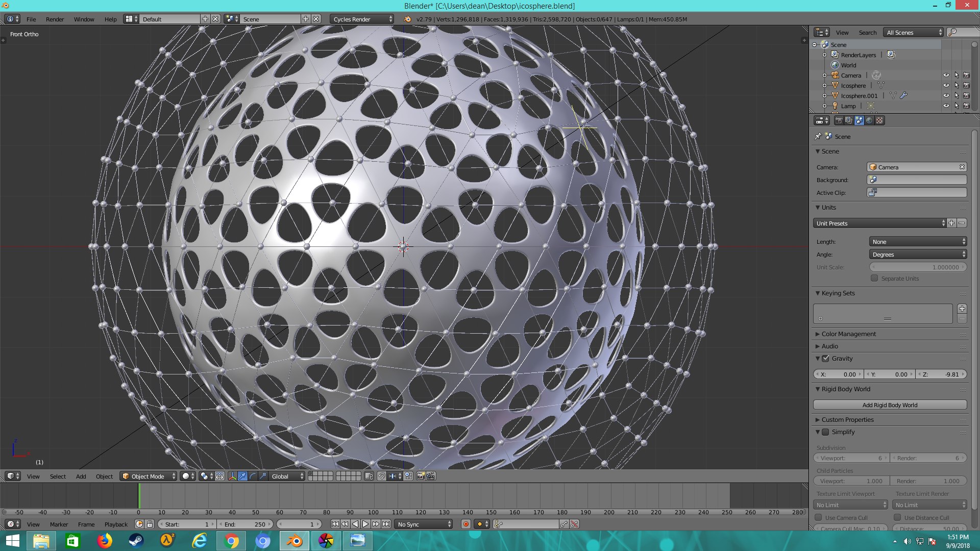Click the Unit Presets selector
Image resolution: width=980 pixels, height=551 pixels.
(x=879, y=223)
